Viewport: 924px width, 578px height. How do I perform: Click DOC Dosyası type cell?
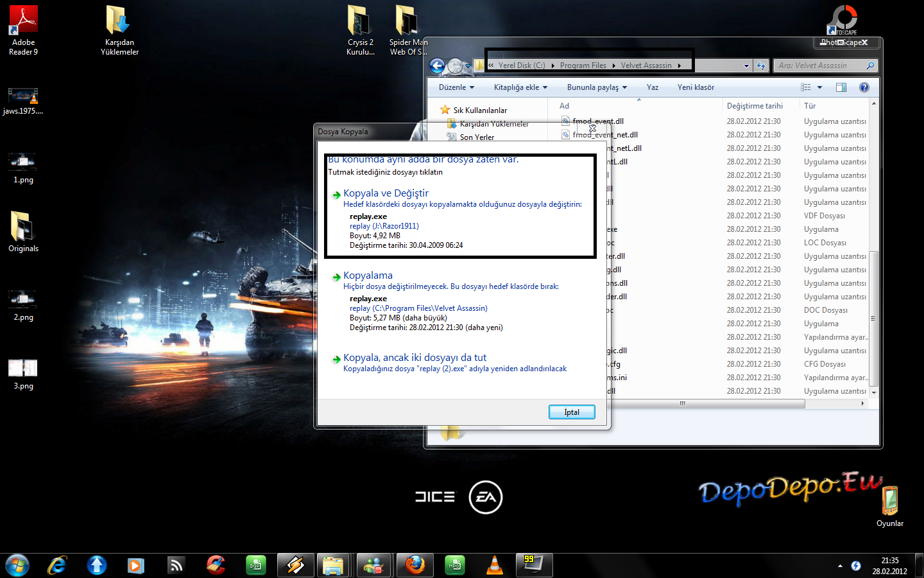826,310
